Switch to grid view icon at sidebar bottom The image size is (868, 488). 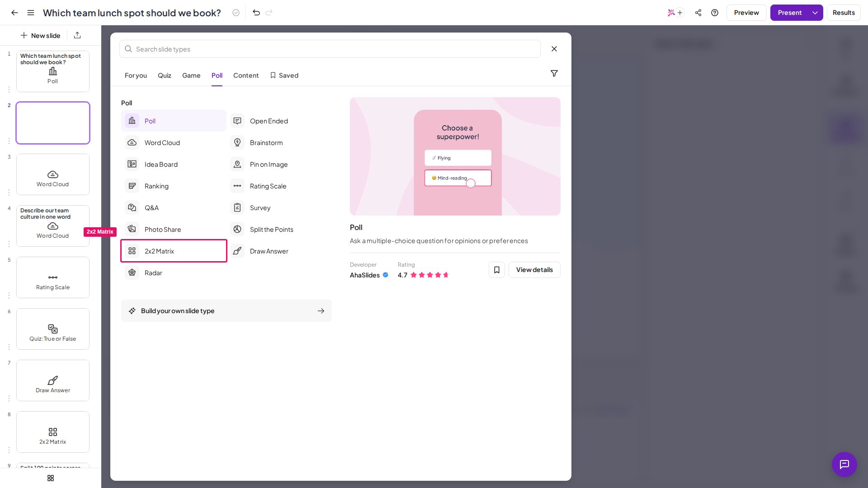coord(51,478)
